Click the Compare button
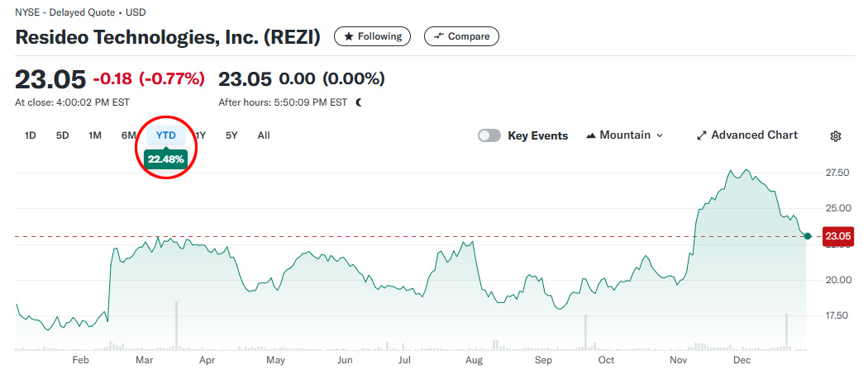This screenshot has height=379, width=868. point(461,36)
